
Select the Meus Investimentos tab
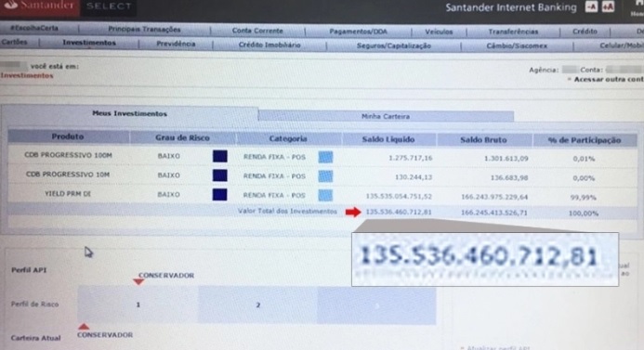[130, 113]
